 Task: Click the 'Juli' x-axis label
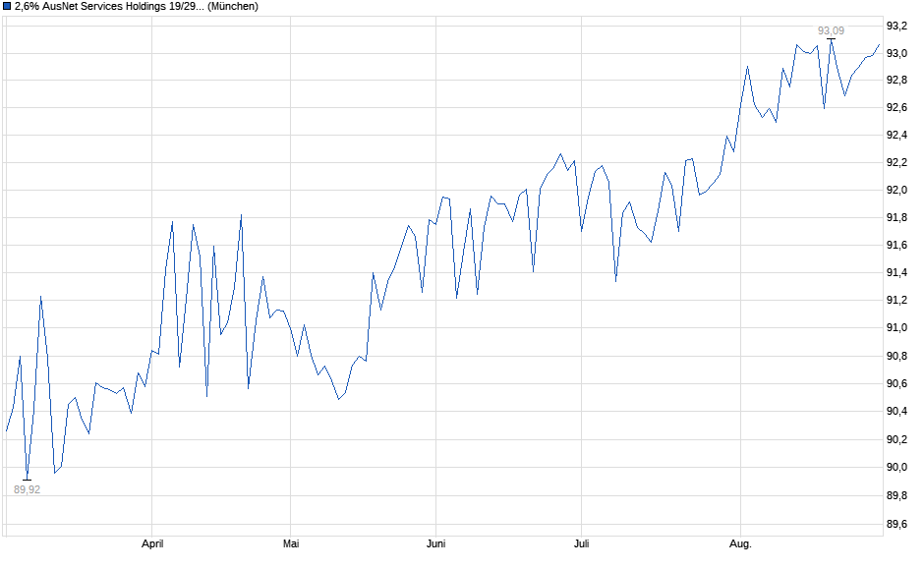click(x=581, y=543)
